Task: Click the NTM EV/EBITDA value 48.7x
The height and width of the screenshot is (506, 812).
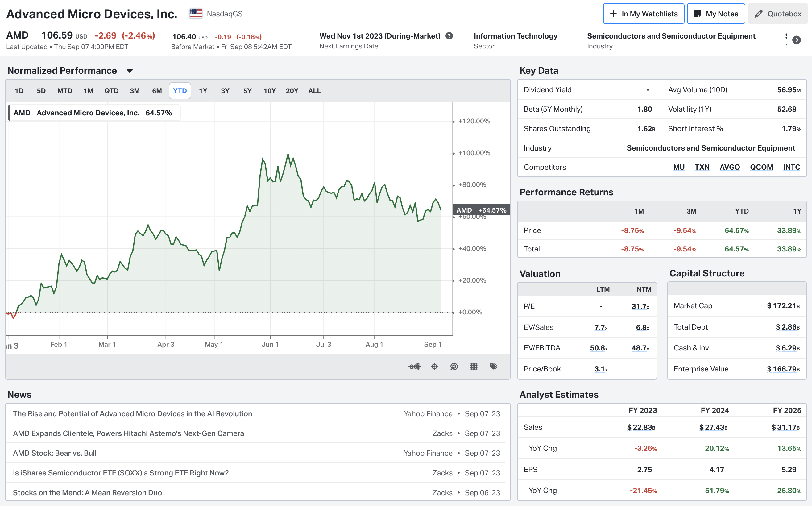Action: coord(640,348)
